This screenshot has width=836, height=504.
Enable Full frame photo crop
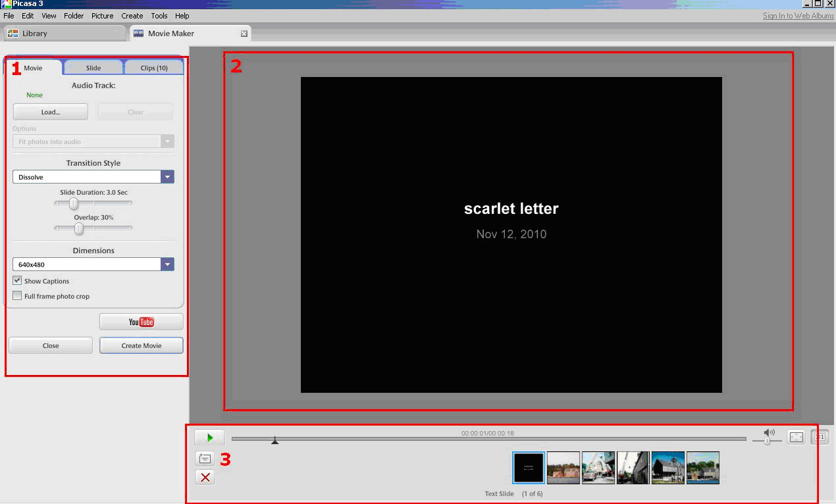[18, 296]
